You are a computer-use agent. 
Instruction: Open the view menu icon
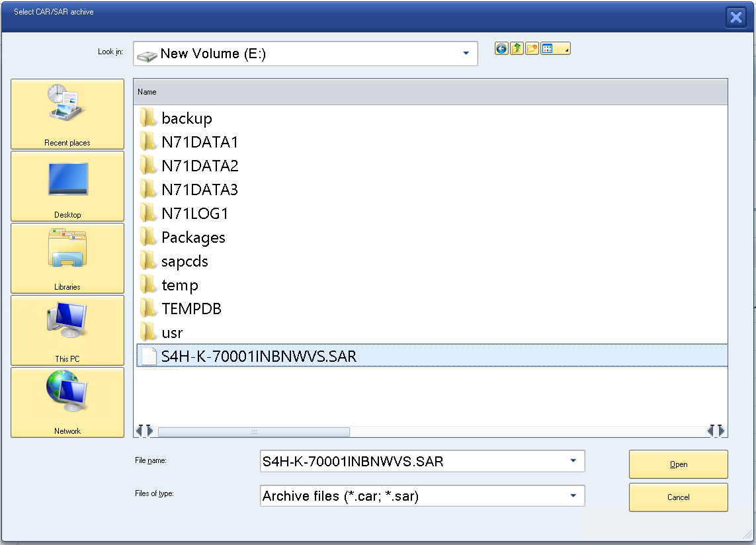[x=554, y=49]
